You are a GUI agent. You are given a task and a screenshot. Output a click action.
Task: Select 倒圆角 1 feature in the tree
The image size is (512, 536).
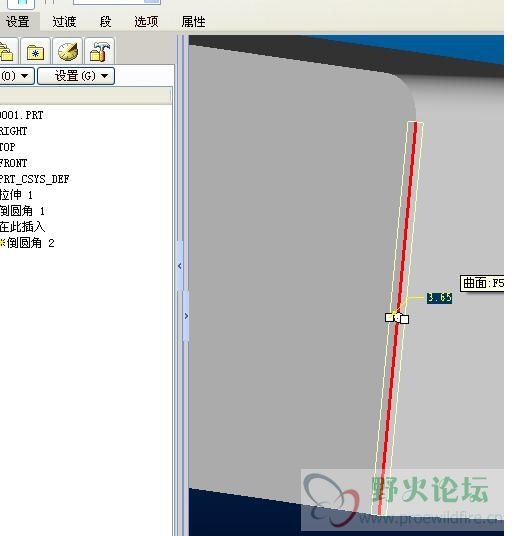click(x=22, y=211)
